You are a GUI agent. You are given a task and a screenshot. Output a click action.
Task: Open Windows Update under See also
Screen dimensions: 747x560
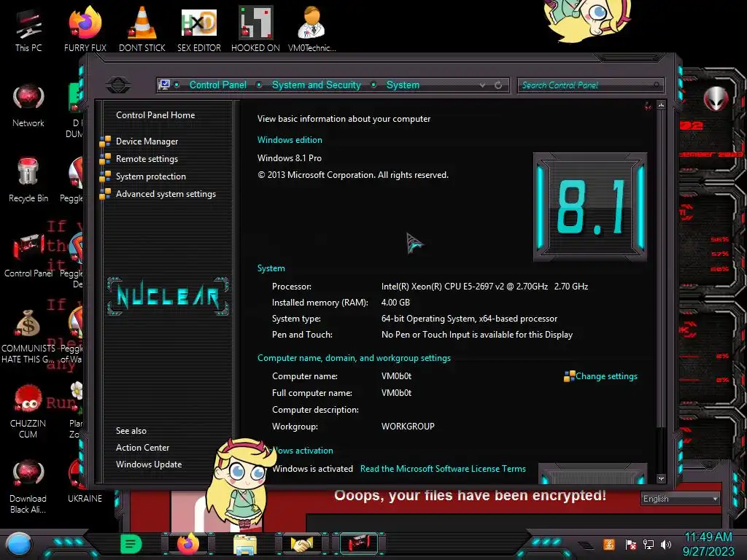tap(149, 464)
